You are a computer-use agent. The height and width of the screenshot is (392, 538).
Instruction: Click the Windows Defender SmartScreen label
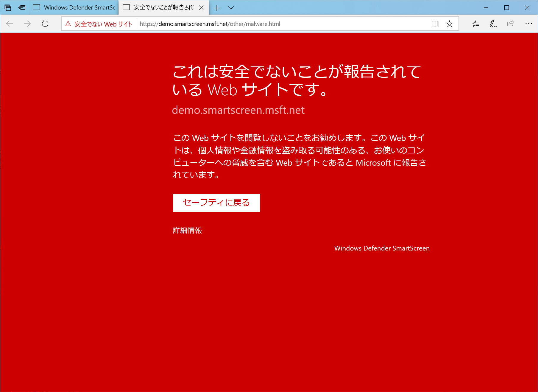[382, 248]
